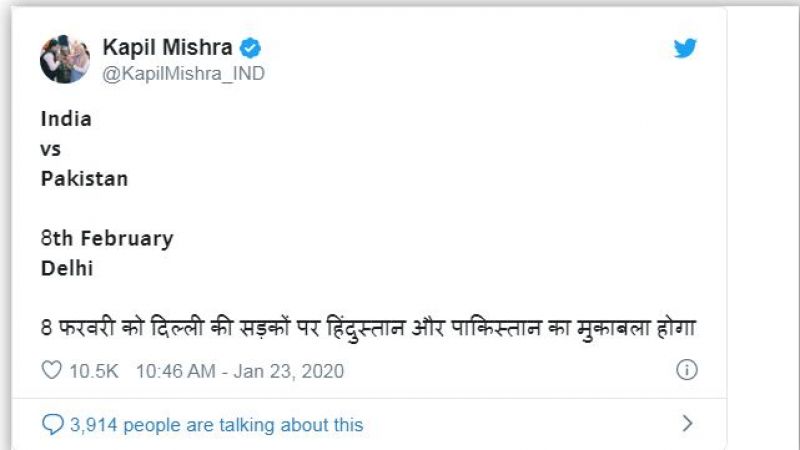Click the "Delhi" line of the tweet

coord(65,268)
